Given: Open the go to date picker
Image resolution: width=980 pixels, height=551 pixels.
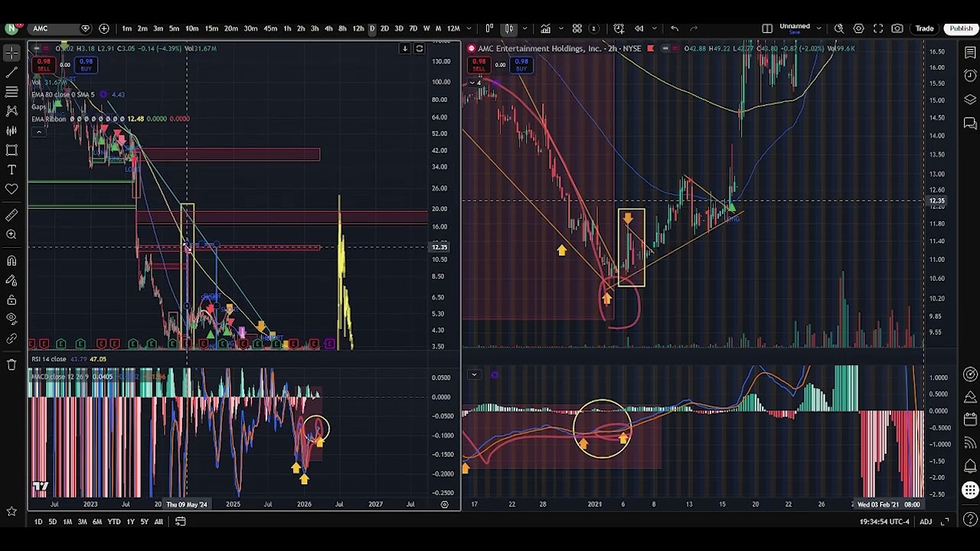Looking at the screenshot, I should pyautogui.click(x=181, y=521).
